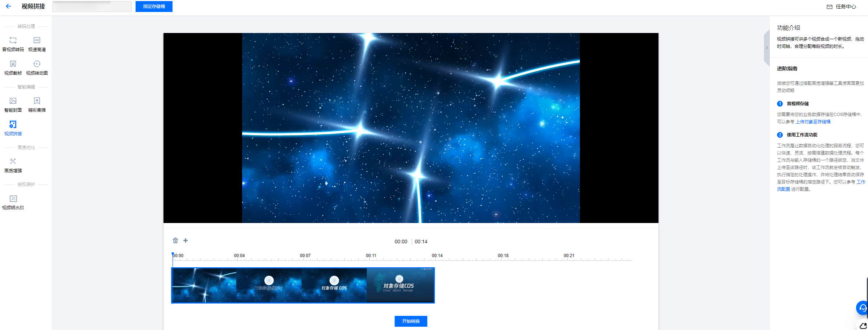Open the 精彩集锦 tool
Image resolution: width=868 pixels, height=330 pixels.
[x=37, y=105]
